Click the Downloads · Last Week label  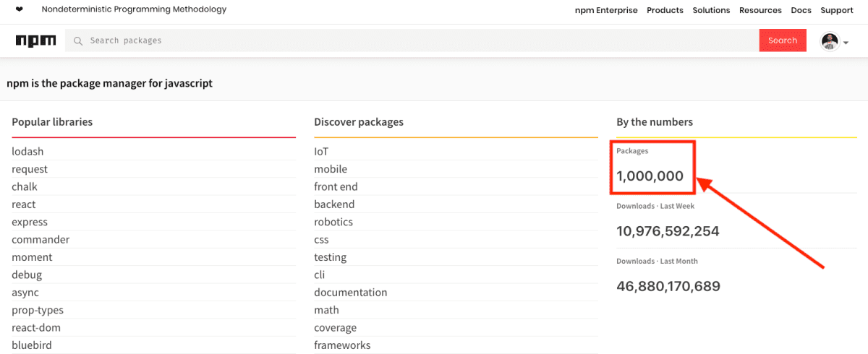(x=655, y=206)
